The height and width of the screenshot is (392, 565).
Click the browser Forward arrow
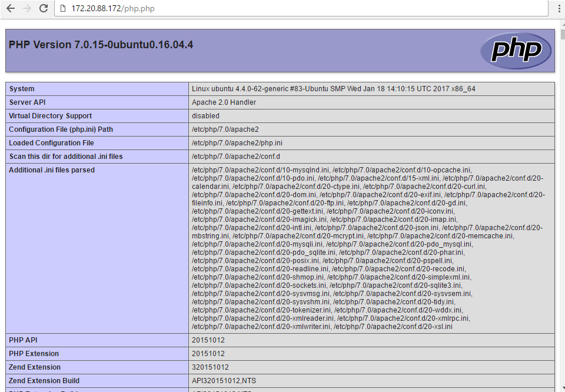(27, 8)
